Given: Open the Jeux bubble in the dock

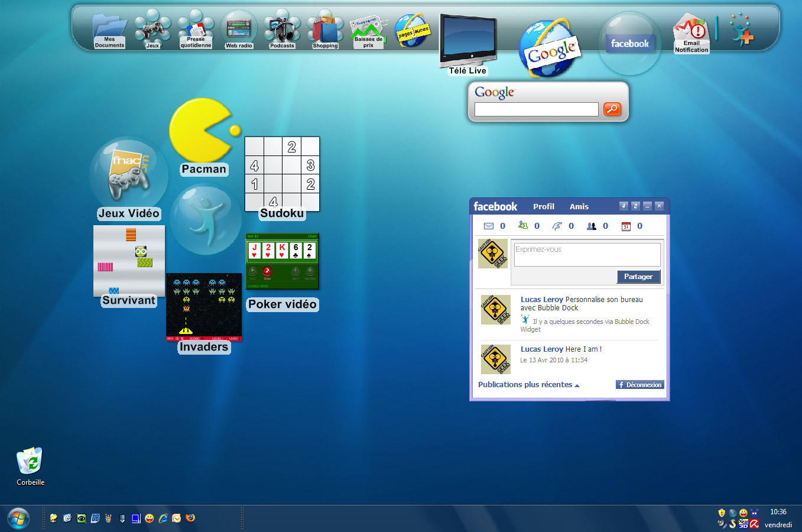Looking at the screenshot, I should coord(152,29).
